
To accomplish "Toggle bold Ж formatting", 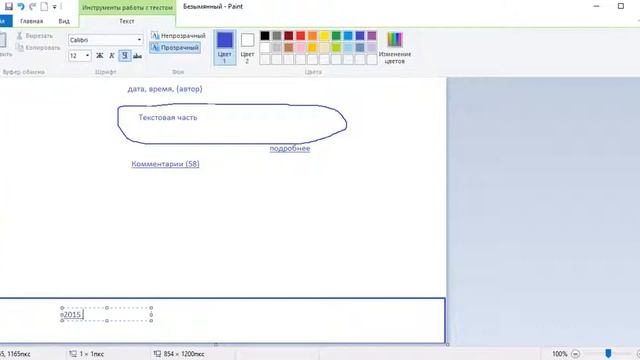I will point(100,56).
